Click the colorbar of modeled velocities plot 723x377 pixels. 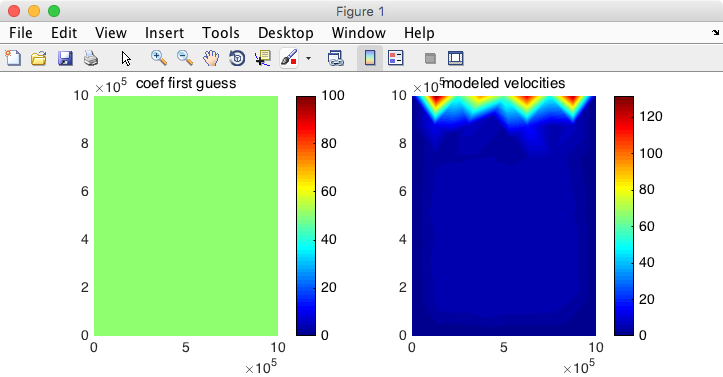tap(624, 216)
